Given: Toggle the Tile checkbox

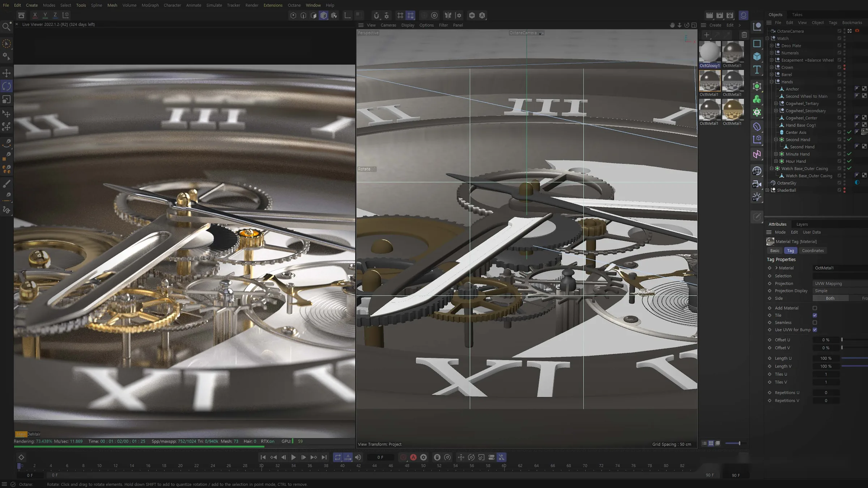Looking at the screenshot, I should 815,315.
